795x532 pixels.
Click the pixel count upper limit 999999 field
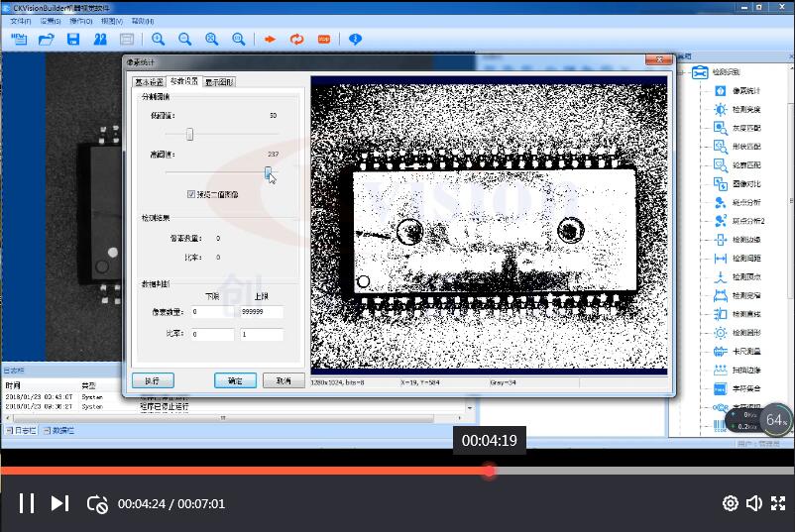pyautogui.click(x=262, y=312)
